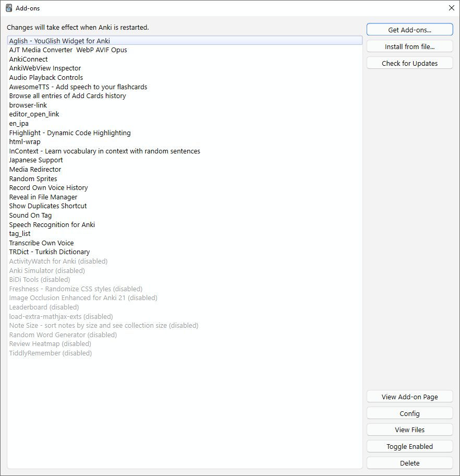The width and height of the screenshot is (460, 476).
Task: Select Japanese Support add-on
Action: (185, 160)
